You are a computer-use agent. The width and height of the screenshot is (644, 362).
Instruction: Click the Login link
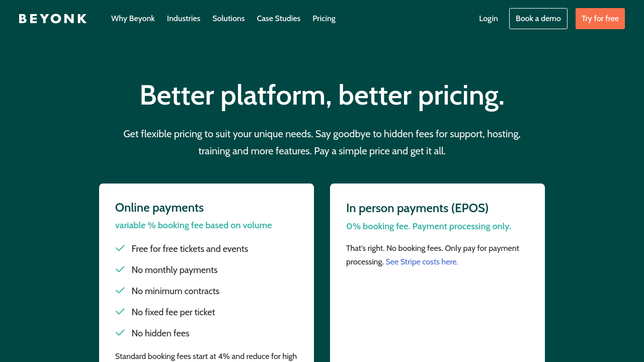(x=488, y=19)
